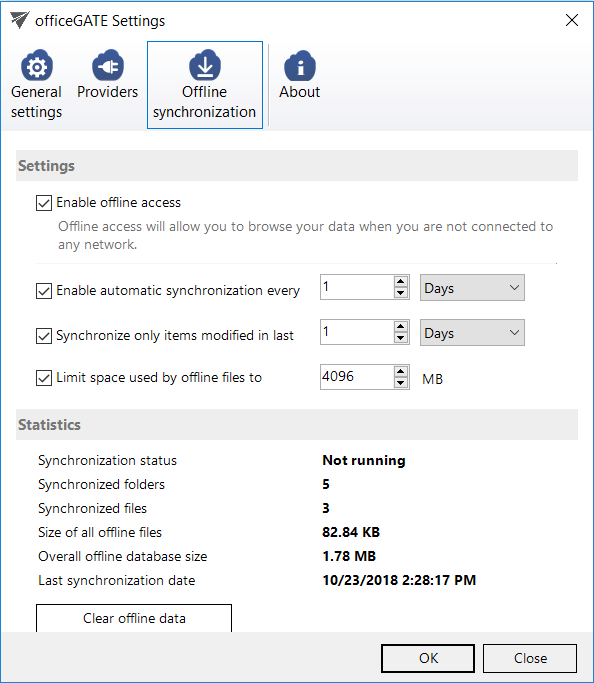This screenshot has width=594, height=683.
Task: Disable Limit space used by offline files
Action: pos(44,378)
